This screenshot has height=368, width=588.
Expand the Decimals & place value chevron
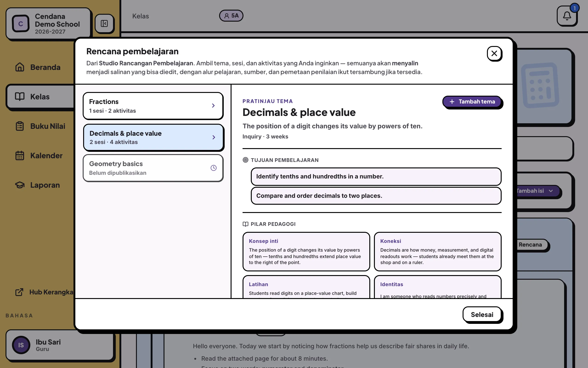214,137
